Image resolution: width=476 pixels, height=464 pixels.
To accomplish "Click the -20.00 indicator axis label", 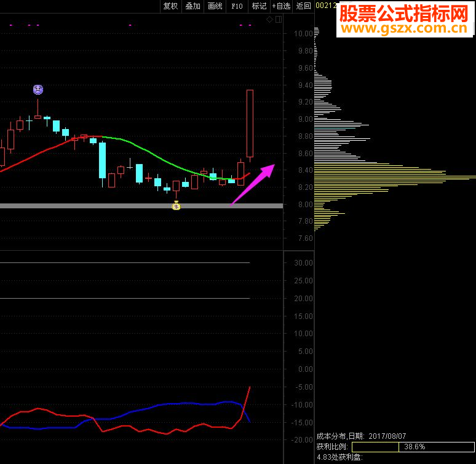I will point(302,440).
